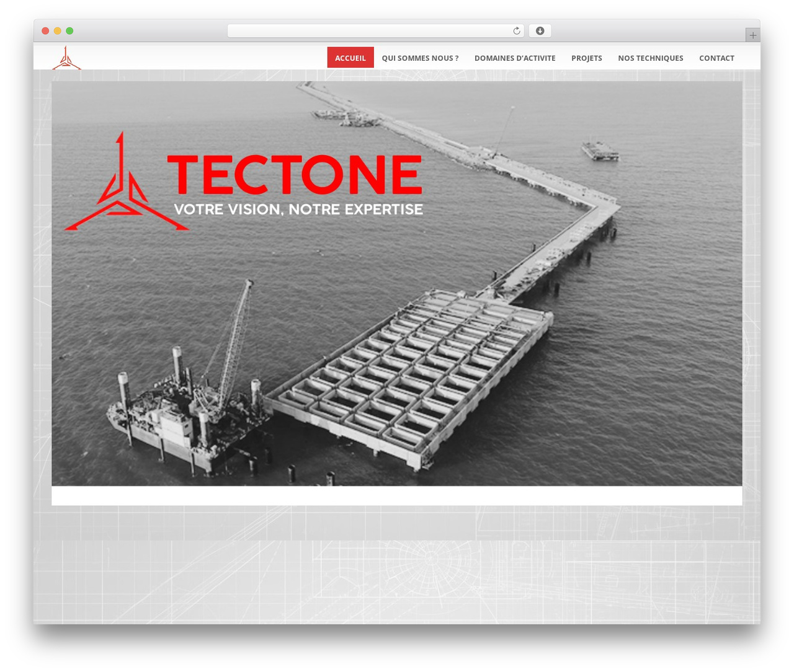
Task: Maximize the window with green dot
Action: click(x=69, y=31)
